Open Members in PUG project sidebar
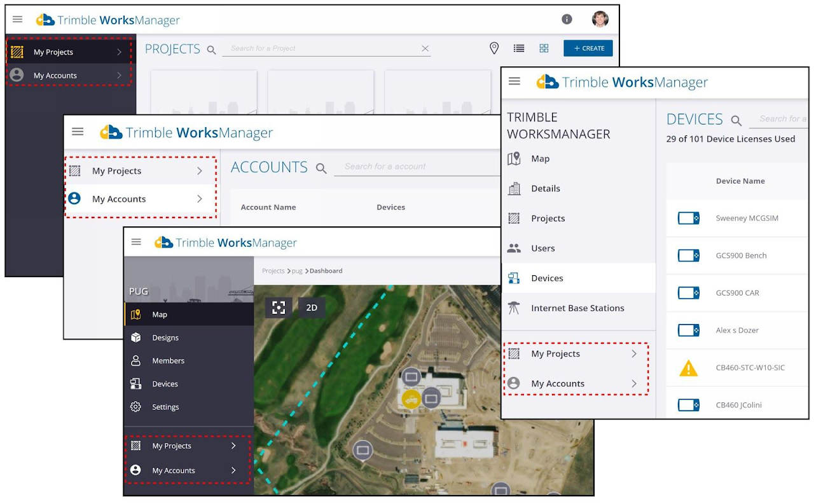Image resolution: width=814 pixels, height=504 pixels. (189, 360)
